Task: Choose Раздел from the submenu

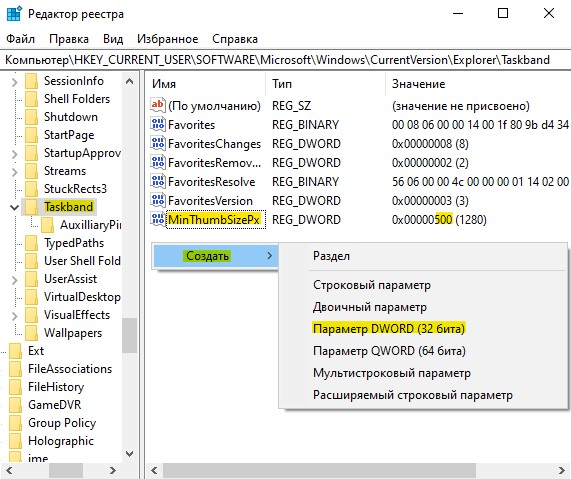Action: (331, 256)
